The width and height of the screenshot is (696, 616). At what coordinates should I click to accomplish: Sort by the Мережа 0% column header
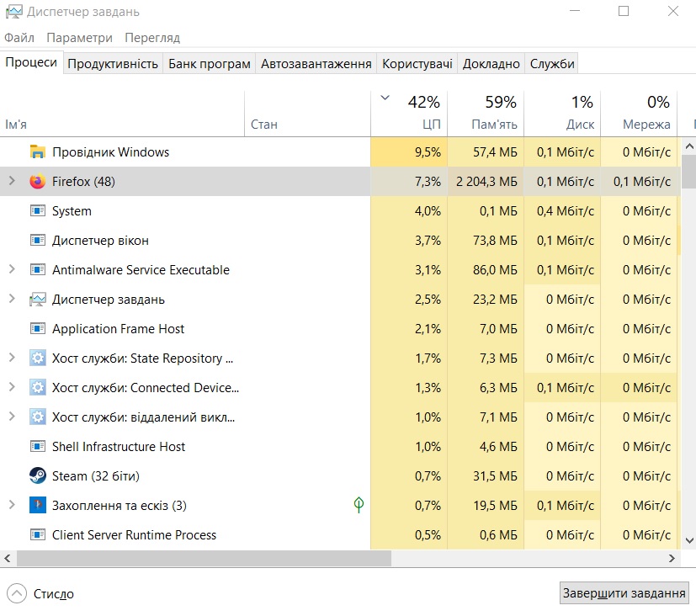click(639, 114)
